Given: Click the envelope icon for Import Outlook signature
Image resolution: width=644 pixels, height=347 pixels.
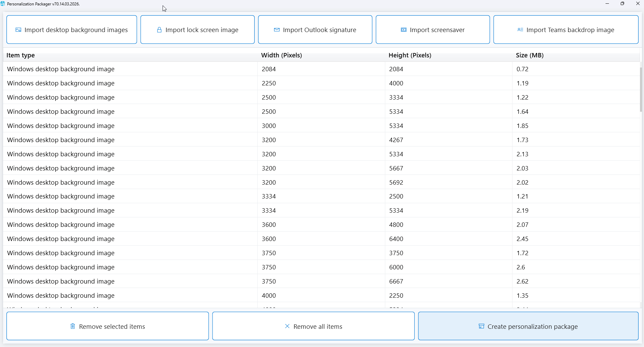Looking at the screenshot, I should (277, 30).
